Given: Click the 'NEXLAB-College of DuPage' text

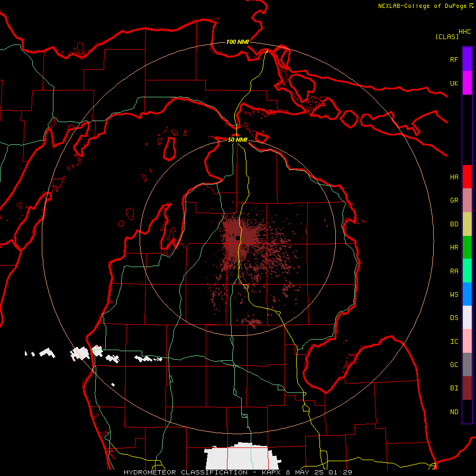Looking at the screenshot, I should (422, 6).
